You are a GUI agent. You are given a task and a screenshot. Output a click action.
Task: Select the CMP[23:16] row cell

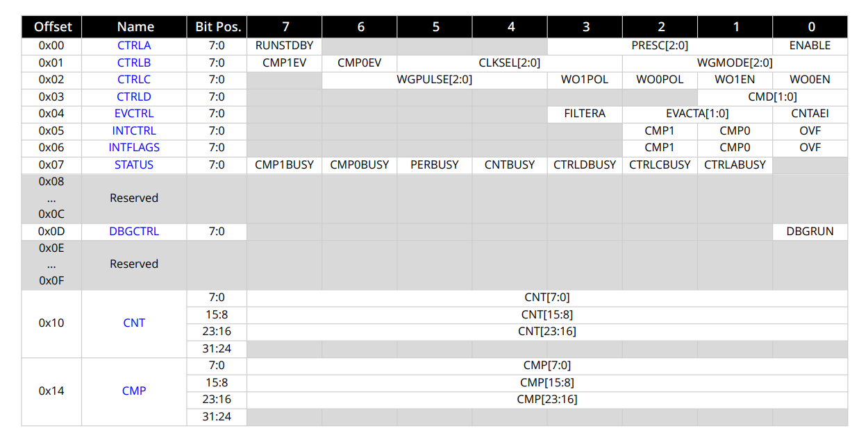(x=547, y=399)
